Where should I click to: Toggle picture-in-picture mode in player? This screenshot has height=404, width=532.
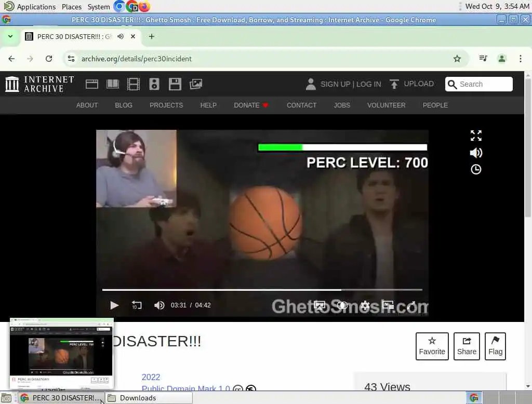coord(388,305)
